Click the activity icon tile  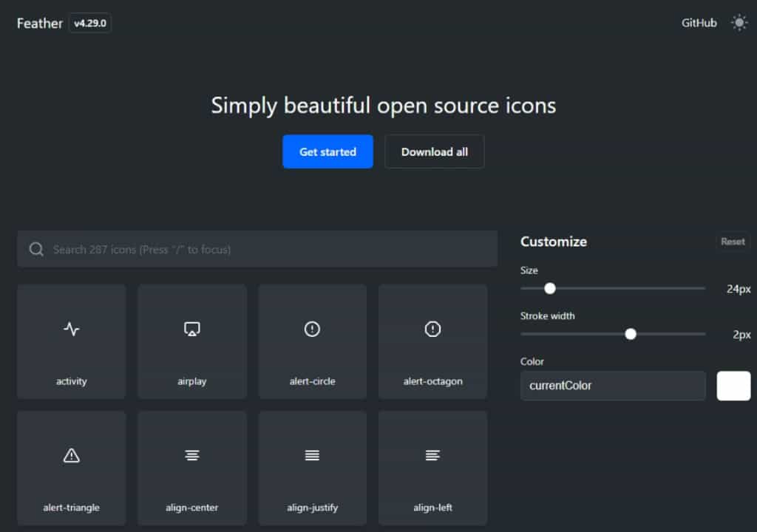[x=72, y=341]
